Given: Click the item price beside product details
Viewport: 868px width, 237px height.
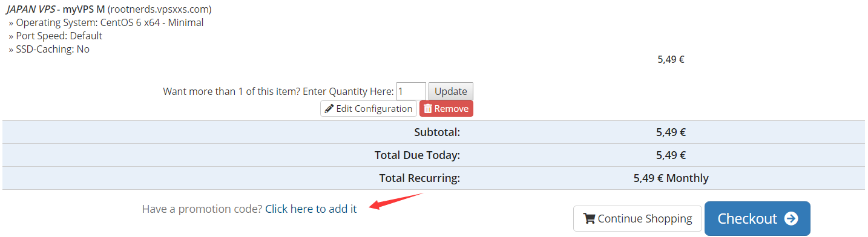Looking at the screenshot, I should [x=671, y=60].
